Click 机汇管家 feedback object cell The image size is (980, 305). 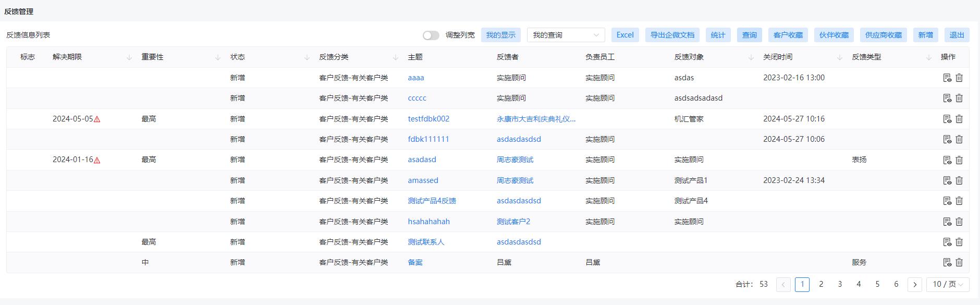(x=689, y=119)
